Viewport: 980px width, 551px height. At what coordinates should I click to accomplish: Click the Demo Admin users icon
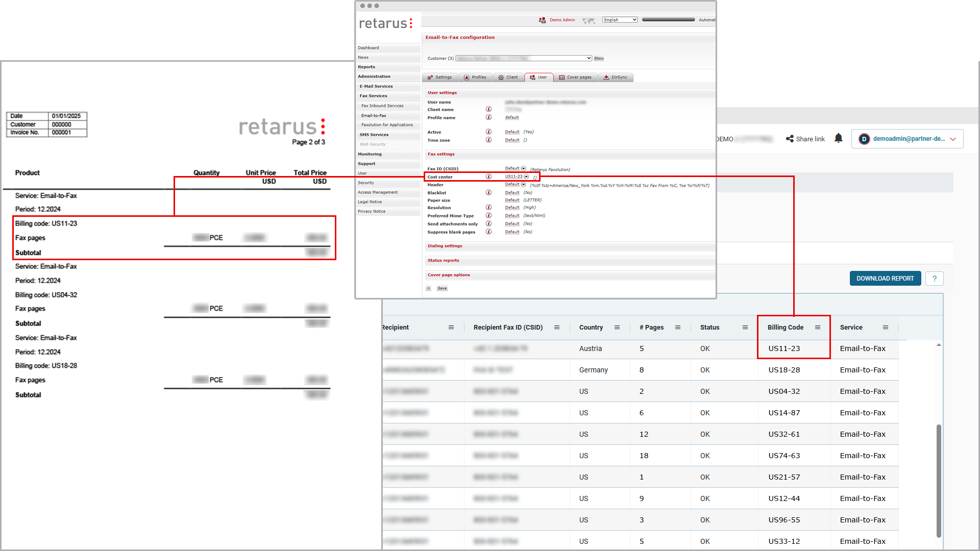pos(542,20)
